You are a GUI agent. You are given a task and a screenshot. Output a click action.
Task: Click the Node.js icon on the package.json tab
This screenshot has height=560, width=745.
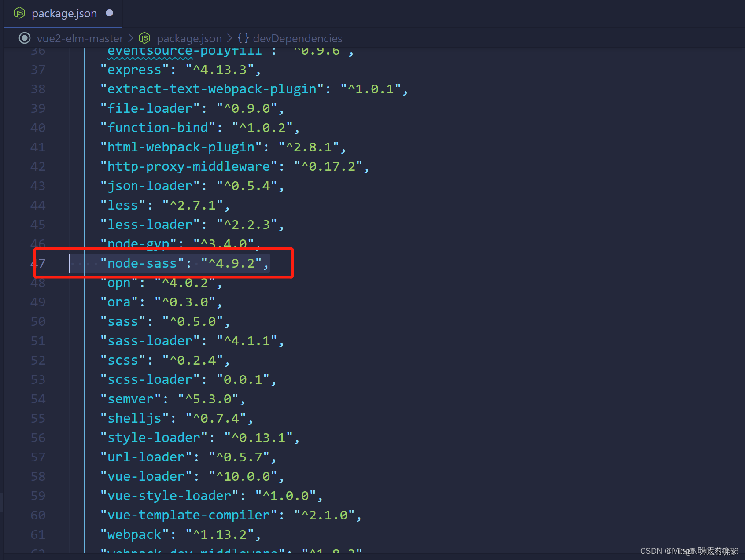(18, 13)
